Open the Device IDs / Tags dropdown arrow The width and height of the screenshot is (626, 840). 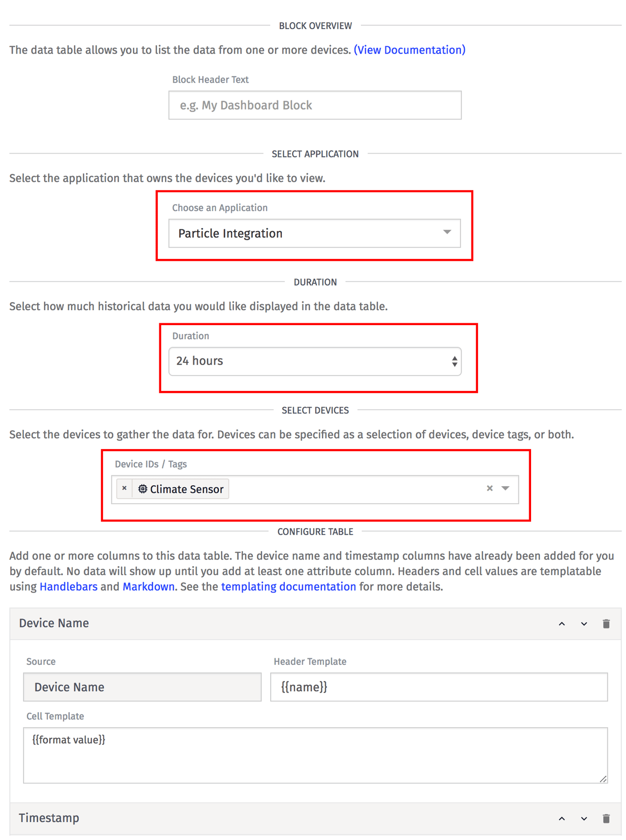click(x=506, y=489)
